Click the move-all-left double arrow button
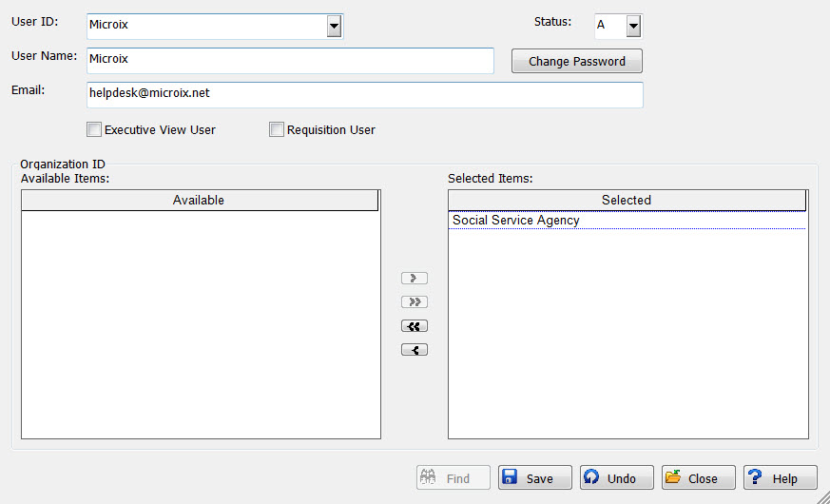 (x=415, y=326)
